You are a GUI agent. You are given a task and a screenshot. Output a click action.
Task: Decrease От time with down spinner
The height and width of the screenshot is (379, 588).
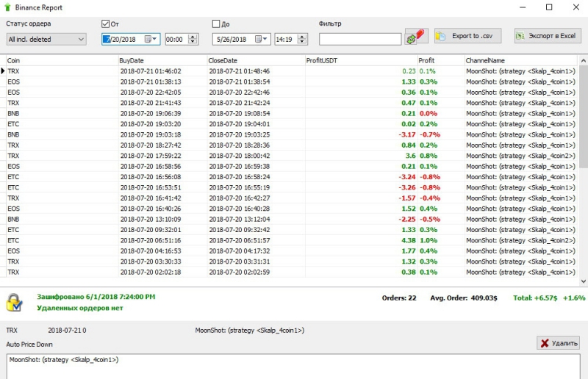pos(193,42)
